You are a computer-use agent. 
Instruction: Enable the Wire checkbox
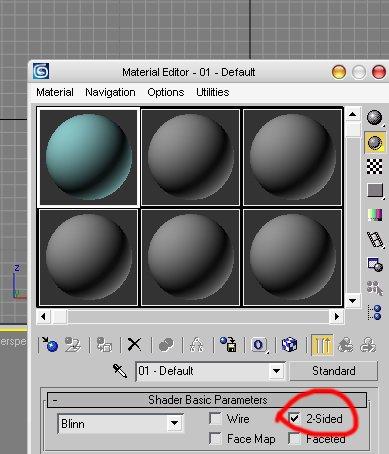coord(215,418)
